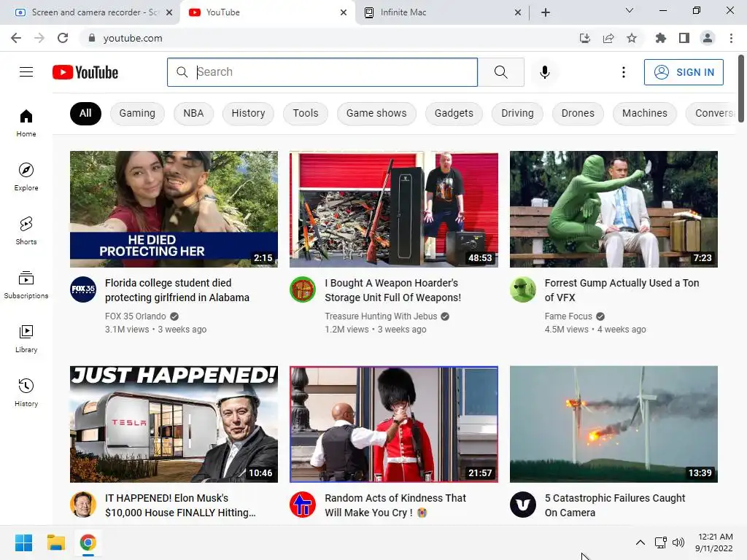The image size is (747, 560).
Task: Open Library in the sidebar
Action: pyautogui.click(x=26, y=338)
